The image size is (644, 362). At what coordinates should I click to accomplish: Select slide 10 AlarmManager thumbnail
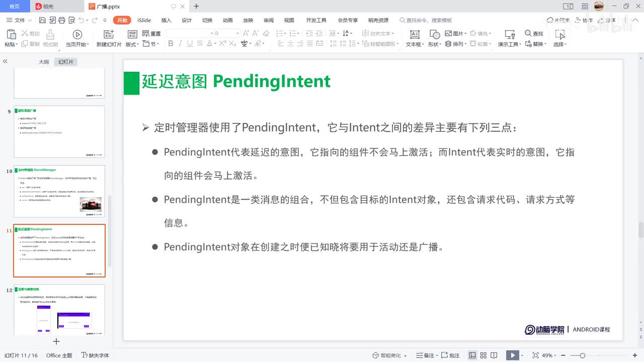[x=59, y=191]
